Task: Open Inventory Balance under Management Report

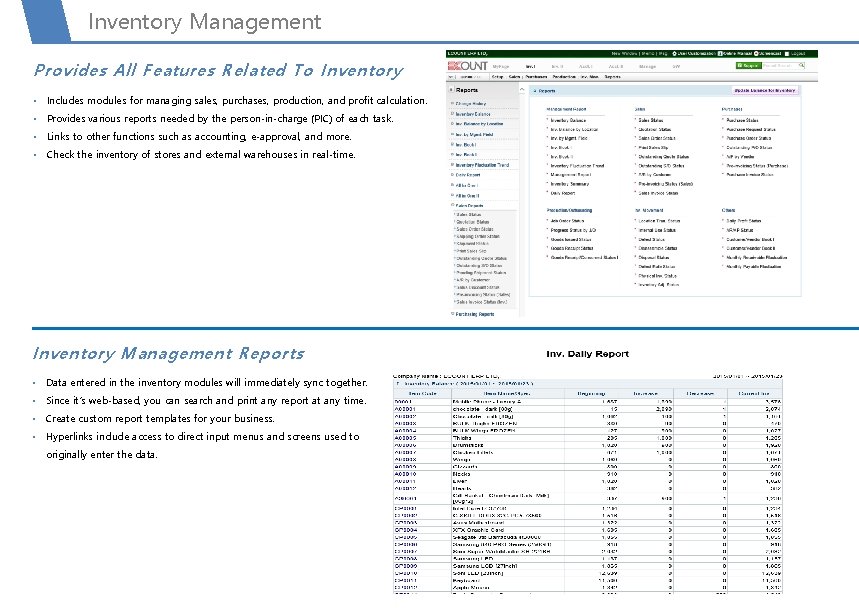Action: tap(568, 120)
